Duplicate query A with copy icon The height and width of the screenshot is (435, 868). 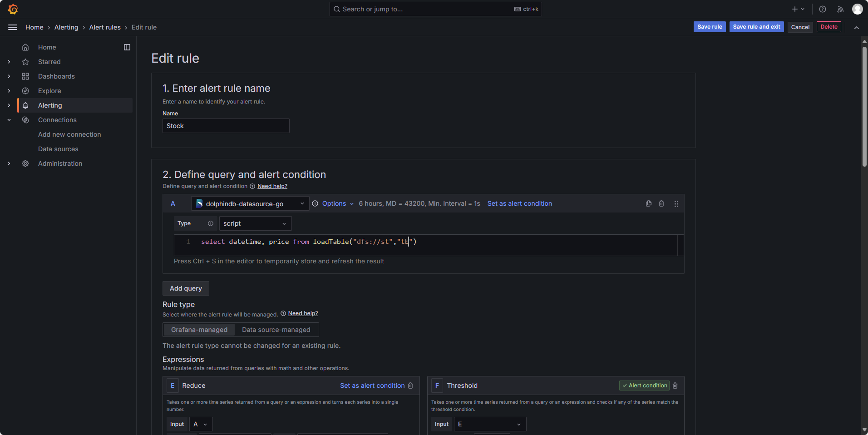648,204
